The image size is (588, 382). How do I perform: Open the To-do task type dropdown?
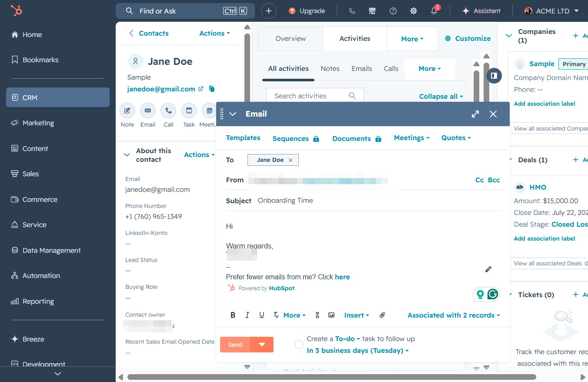pyautogui.click(x=347, y=338)
